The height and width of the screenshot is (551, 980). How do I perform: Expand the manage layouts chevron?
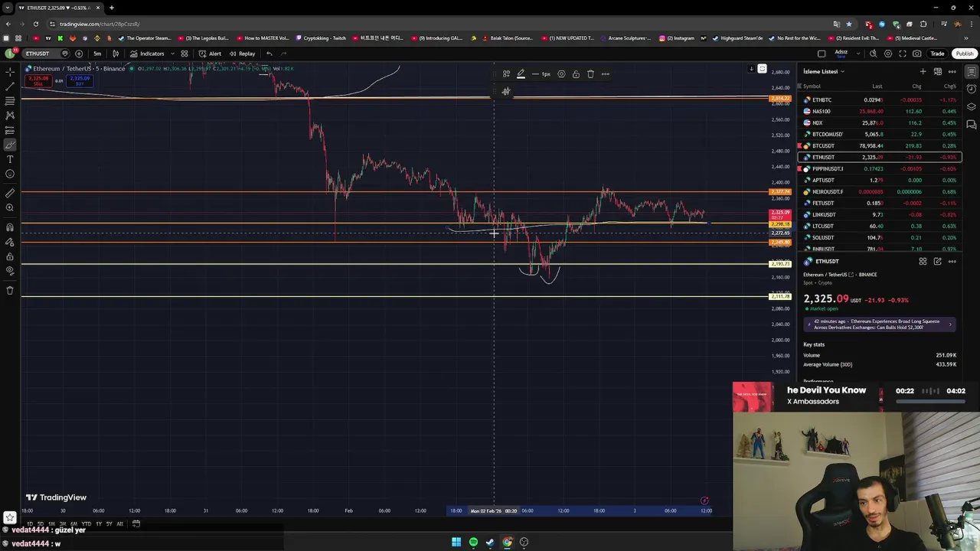[857, 54]
